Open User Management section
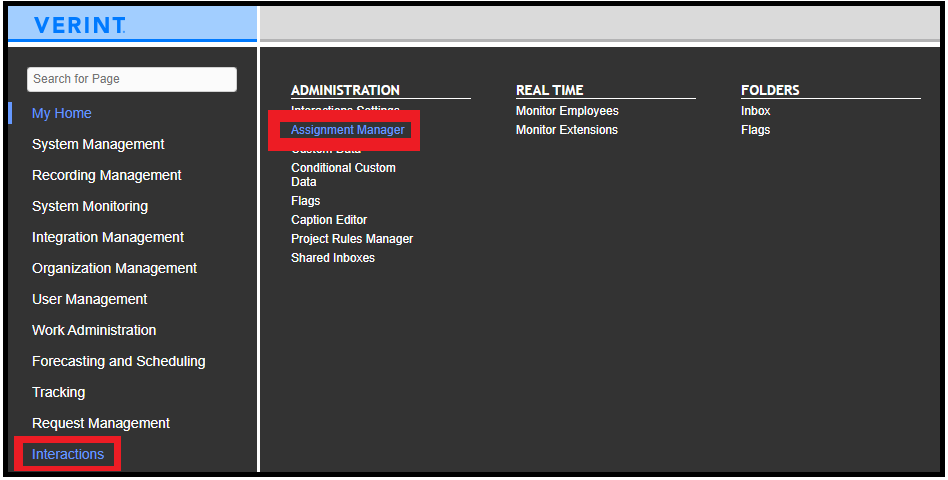 coord(89,299)
